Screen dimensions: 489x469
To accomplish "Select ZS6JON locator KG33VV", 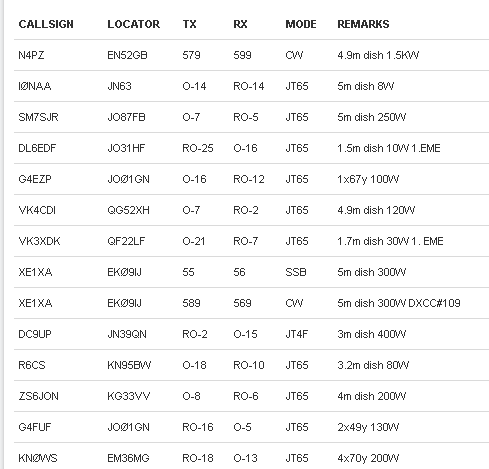I will [129, 396].
